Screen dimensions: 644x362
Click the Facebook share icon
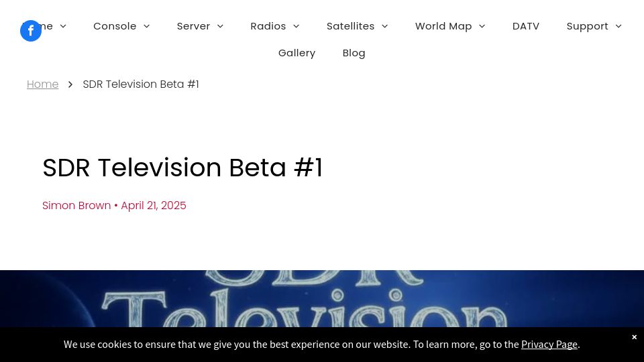click(31, 31)
